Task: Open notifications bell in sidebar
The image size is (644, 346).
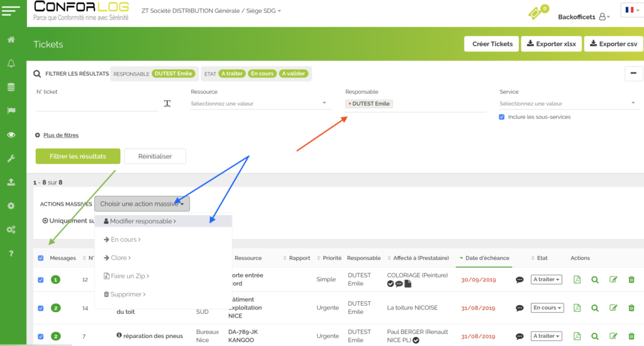Action: coord(11,64)
